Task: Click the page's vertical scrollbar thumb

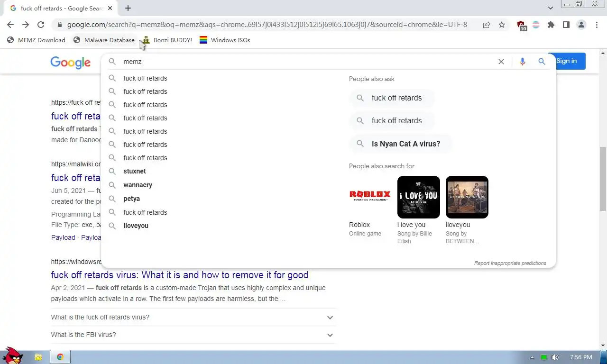Action: (x=603, y=179)
